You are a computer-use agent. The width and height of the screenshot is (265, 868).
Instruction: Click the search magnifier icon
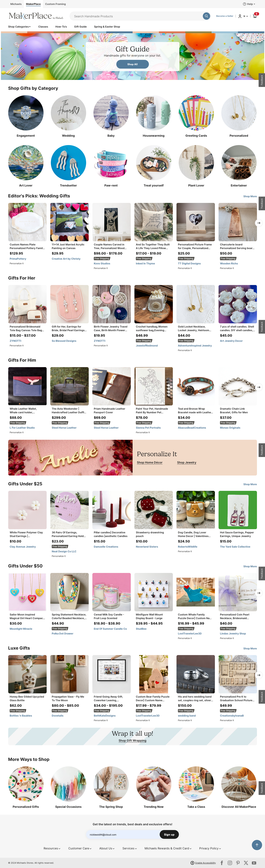pyautogui.click(x=206, y=16)
